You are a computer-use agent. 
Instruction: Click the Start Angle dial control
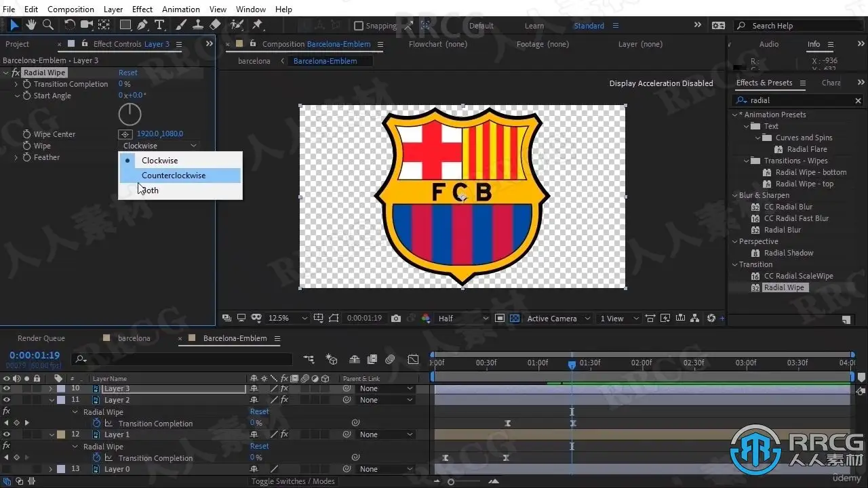click(x=130, y=114)
